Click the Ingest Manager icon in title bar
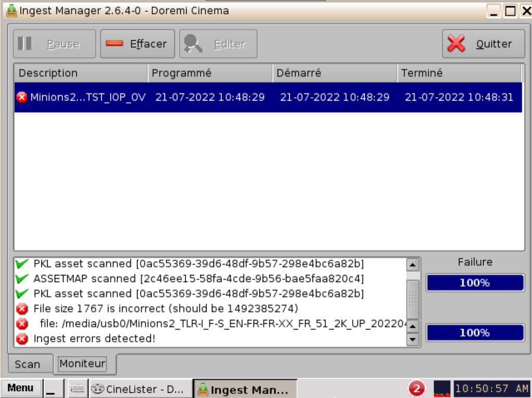 [11, 11]
